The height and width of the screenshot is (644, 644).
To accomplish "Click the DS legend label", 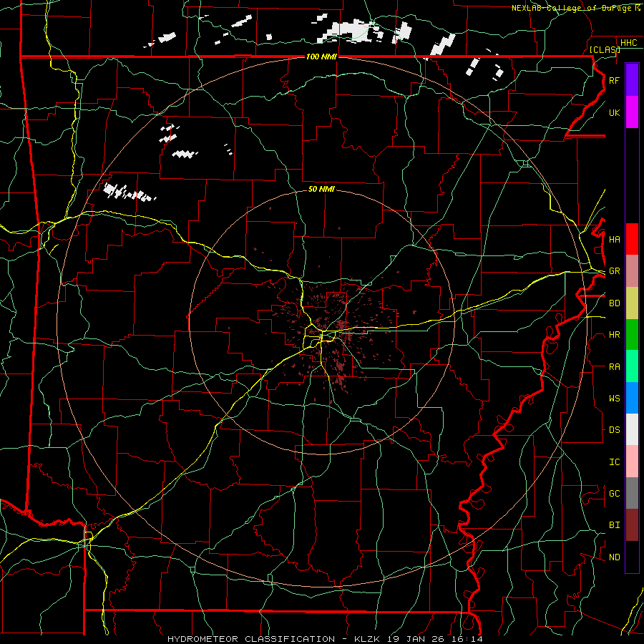I will (614, 429).
